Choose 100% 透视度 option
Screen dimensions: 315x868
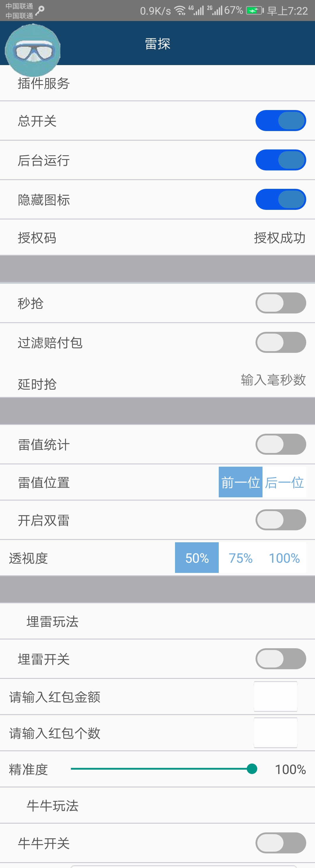click(284, 558)
